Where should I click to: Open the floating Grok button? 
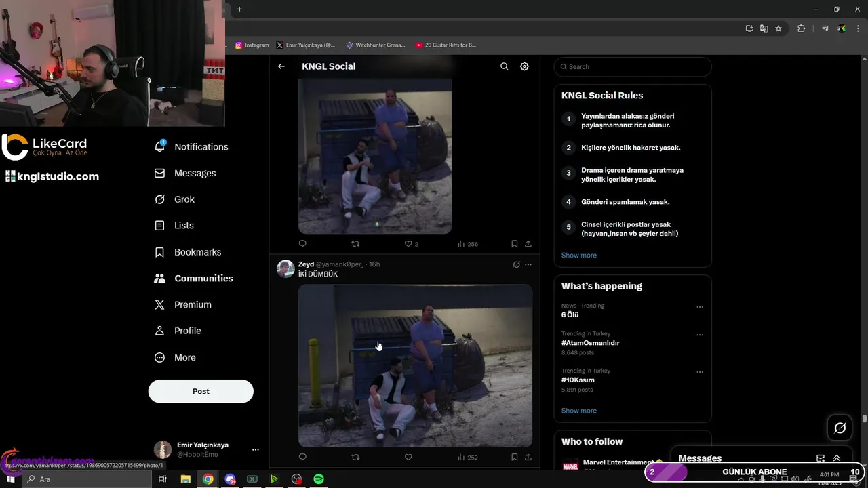coord(840,428)
